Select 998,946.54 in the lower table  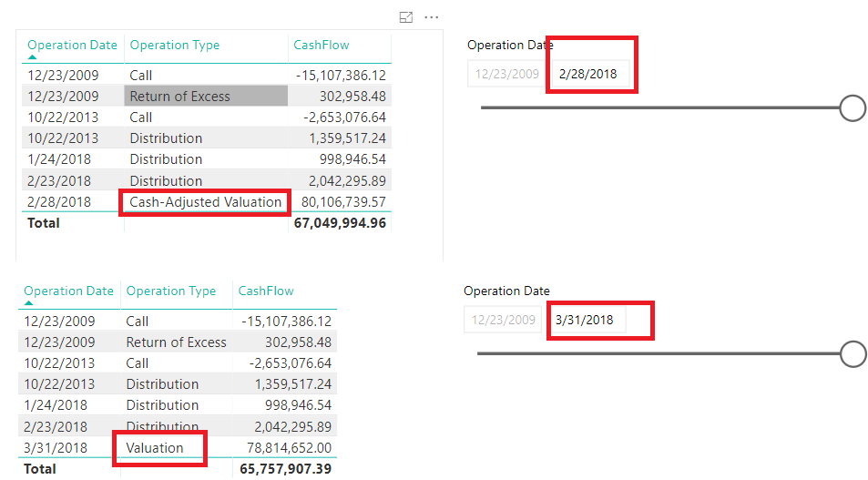[298, 405]
